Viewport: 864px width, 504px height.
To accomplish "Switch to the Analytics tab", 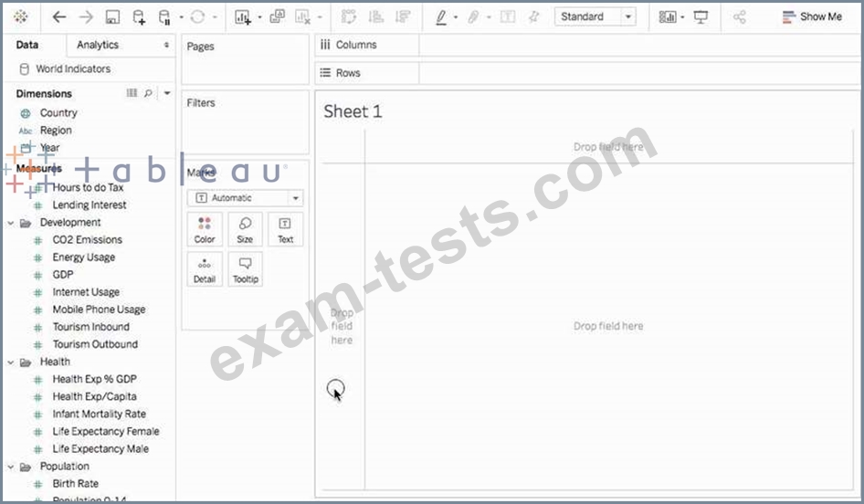I will point(98,45).
